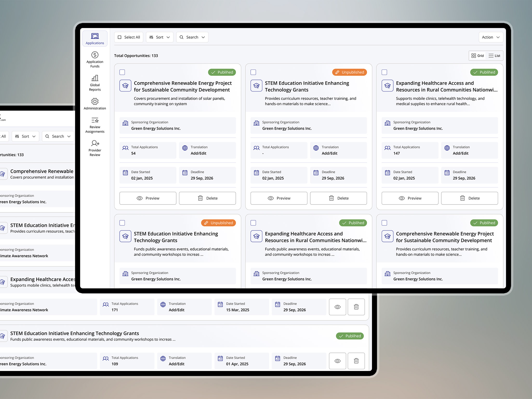This screenshot has width=532, height=399.
Task: Click Unpublished badge on bottom-row STEM card
Action: coord(218,223)
